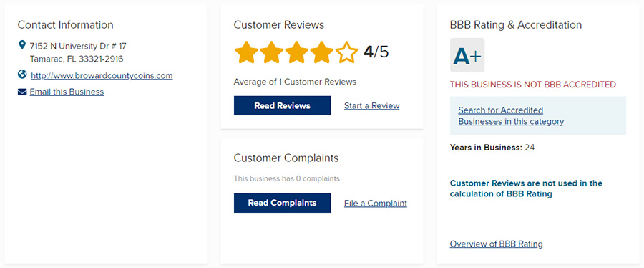Click the empty fifth rating star

pos(346,52)
